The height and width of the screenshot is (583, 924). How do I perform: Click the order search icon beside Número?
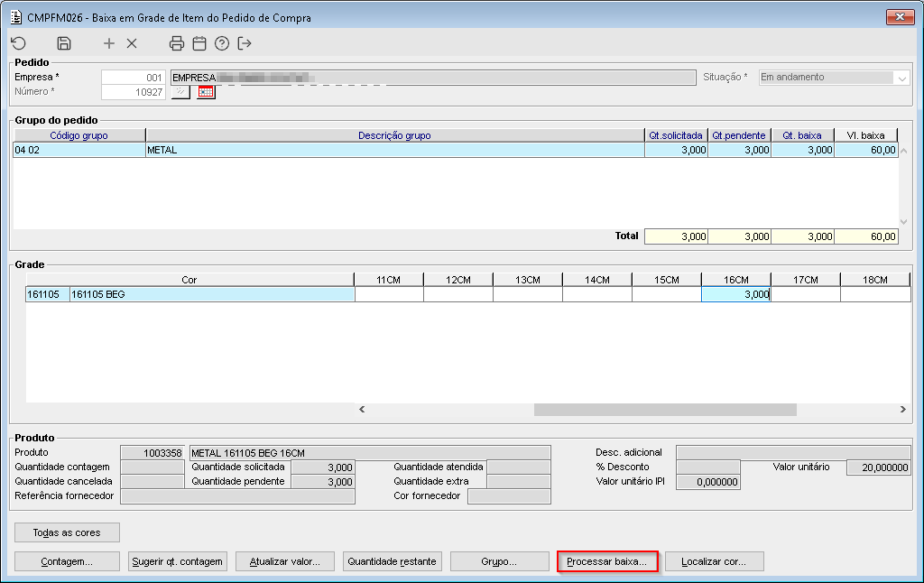tap(180, 92)
